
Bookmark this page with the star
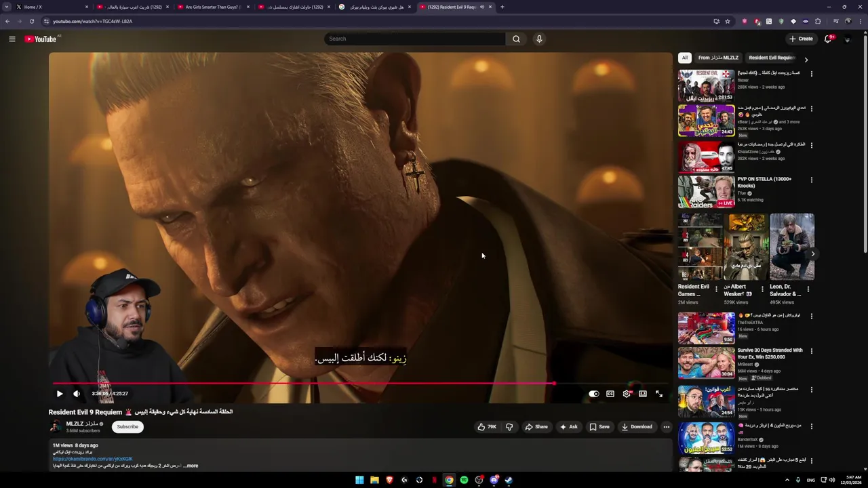coord(728,21)
